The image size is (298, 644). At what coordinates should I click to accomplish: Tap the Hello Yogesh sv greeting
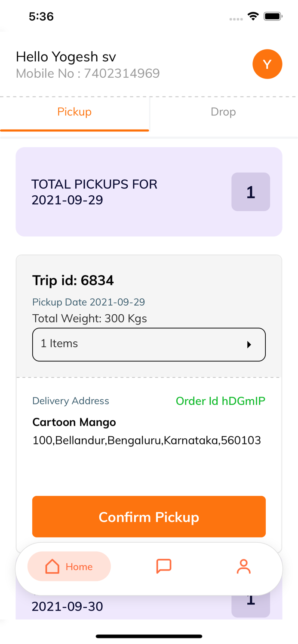pos(66,57)
